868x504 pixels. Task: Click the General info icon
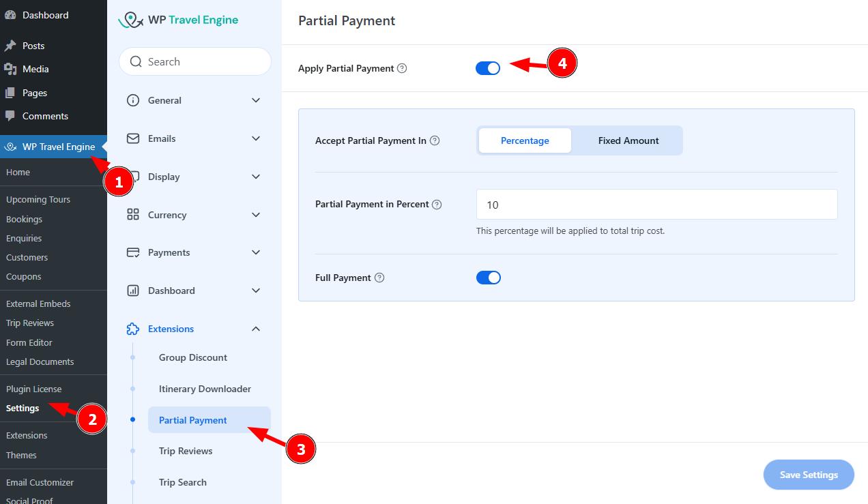coord(133,100)
